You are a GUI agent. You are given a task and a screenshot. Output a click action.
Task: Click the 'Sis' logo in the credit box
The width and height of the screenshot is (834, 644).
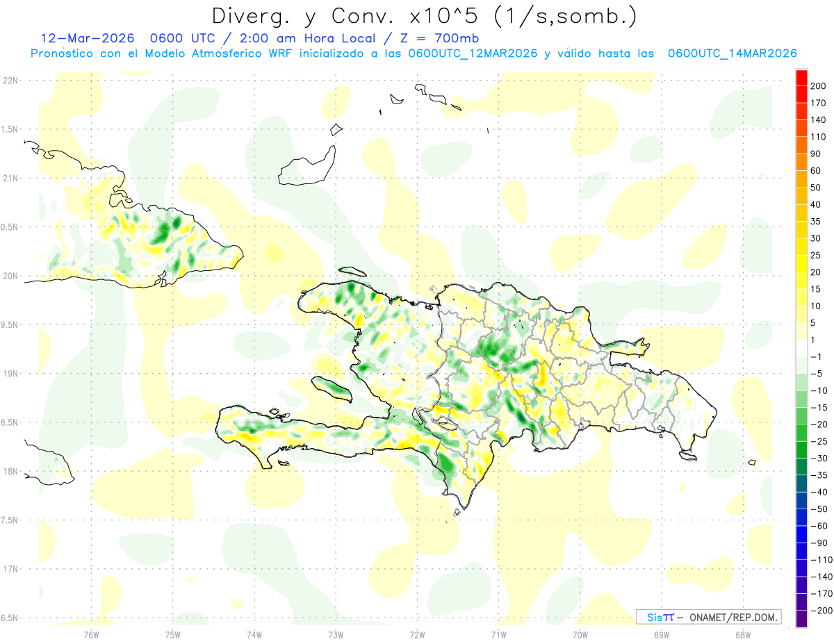653,617
